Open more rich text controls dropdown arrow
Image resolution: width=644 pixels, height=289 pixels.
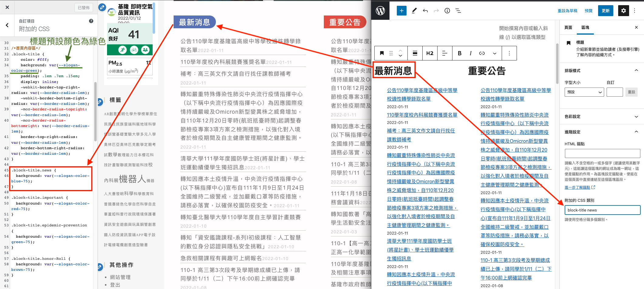(x=495, y=53)
